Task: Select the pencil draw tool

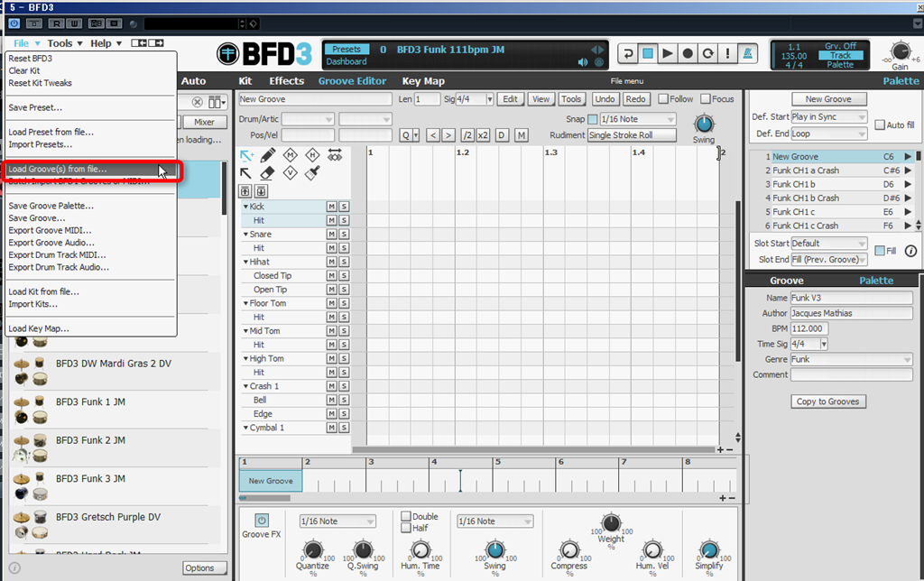Action: (x=267, y=155)
